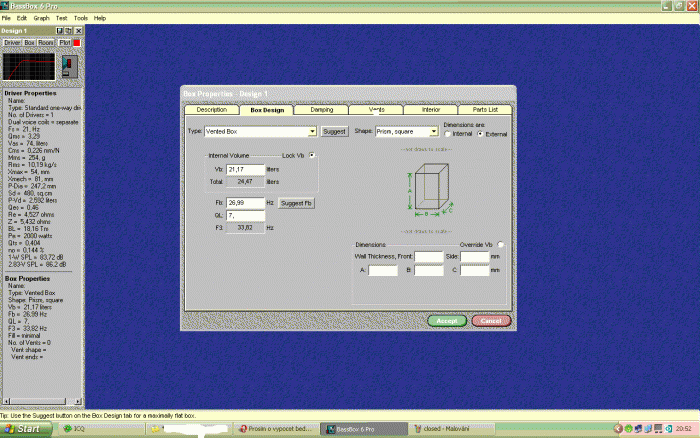Toggle the Lock Vb option

[312, 155]
